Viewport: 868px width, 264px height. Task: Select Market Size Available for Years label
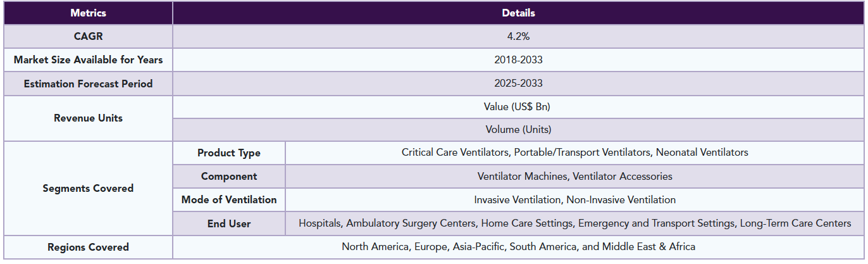coord(88,60)
